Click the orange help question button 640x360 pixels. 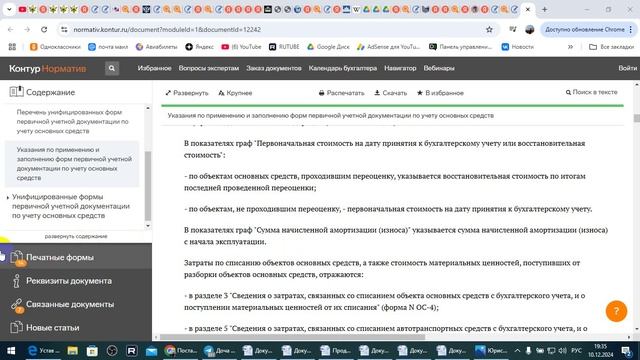point(616,311)
